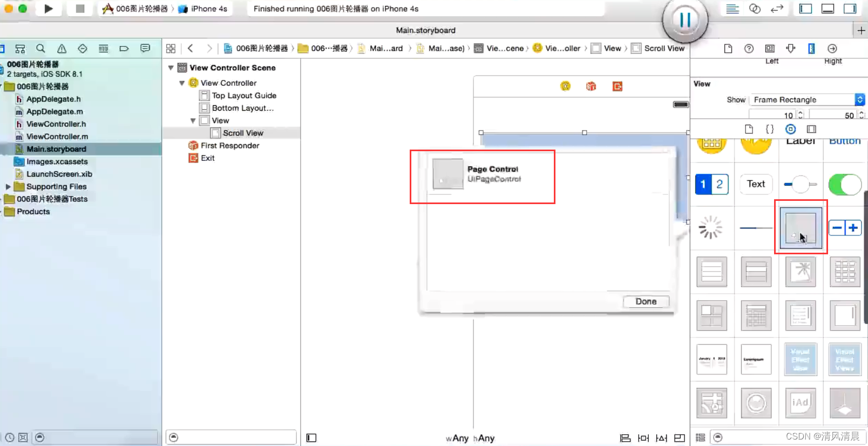Select AppDelegate.m file
The height and width of the screenshot is (446, 868).
(x=54, y=111)
